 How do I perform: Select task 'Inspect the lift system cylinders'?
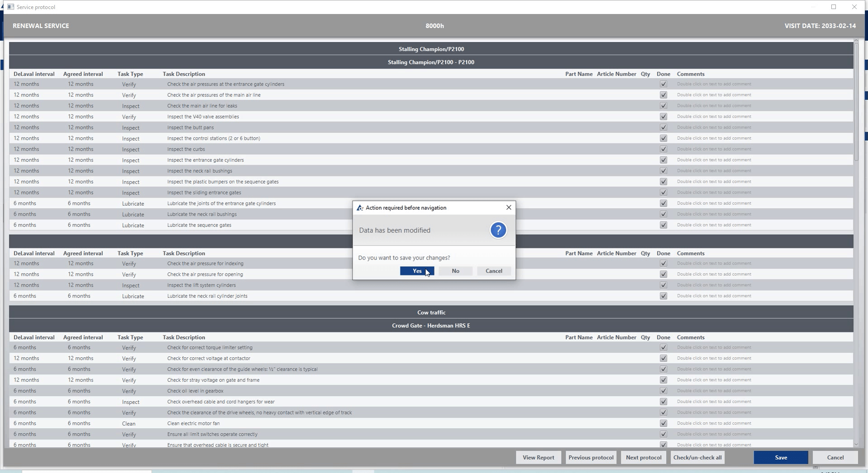201,285
